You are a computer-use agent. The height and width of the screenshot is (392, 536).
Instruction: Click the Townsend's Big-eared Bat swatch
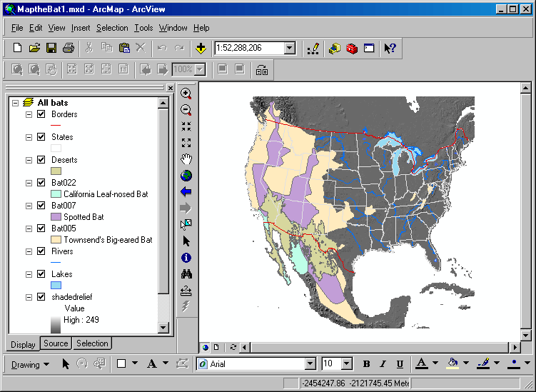pyautogui.click(x=56, y=239)
